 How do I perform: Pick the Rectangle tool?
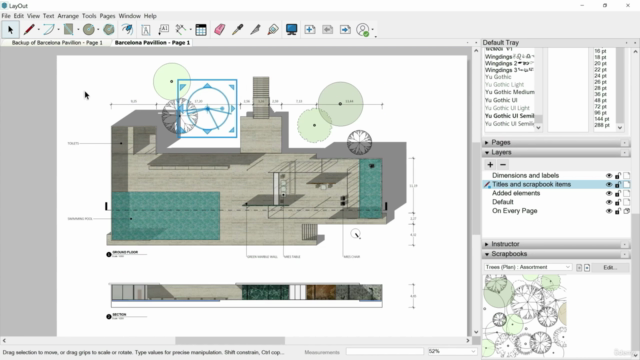(x=68, y=29)
